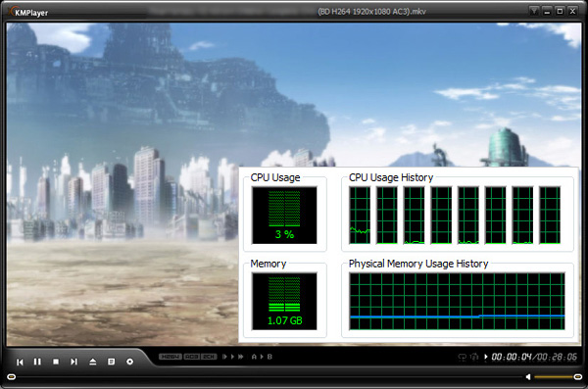Toggle the shuffle playback icon

coord(474,357)
